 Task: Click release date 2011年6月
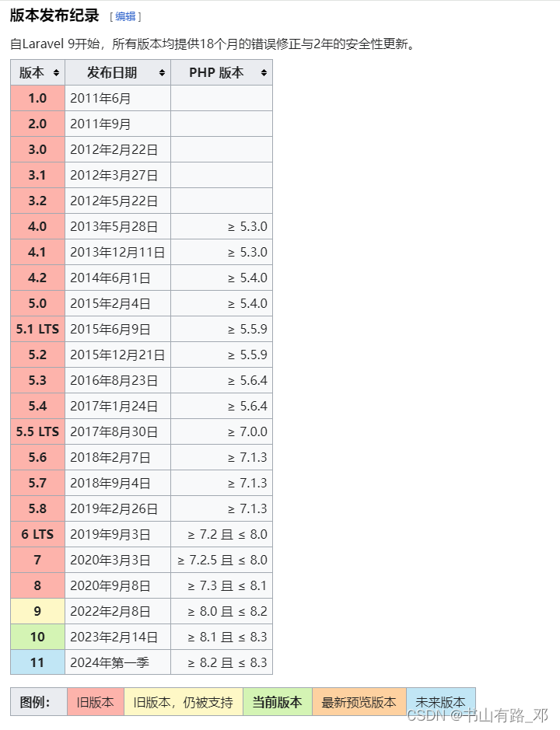[x=100, y=98]
